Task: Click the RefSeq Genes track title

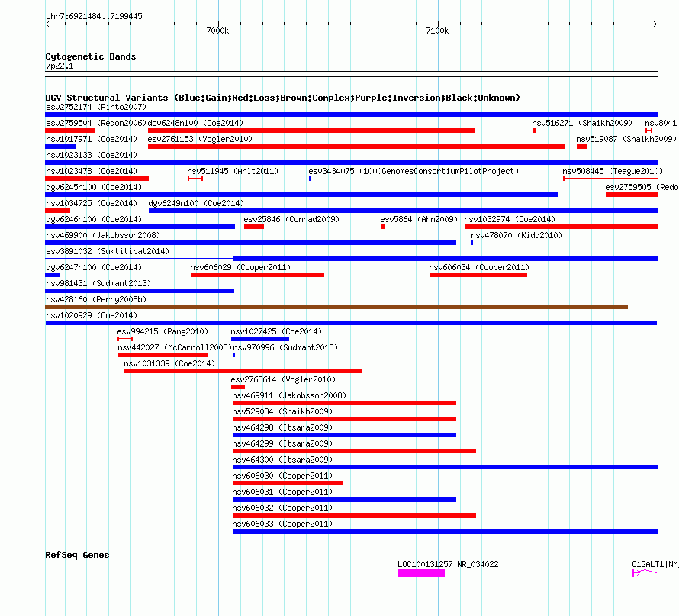Action: tap(77, 556)
